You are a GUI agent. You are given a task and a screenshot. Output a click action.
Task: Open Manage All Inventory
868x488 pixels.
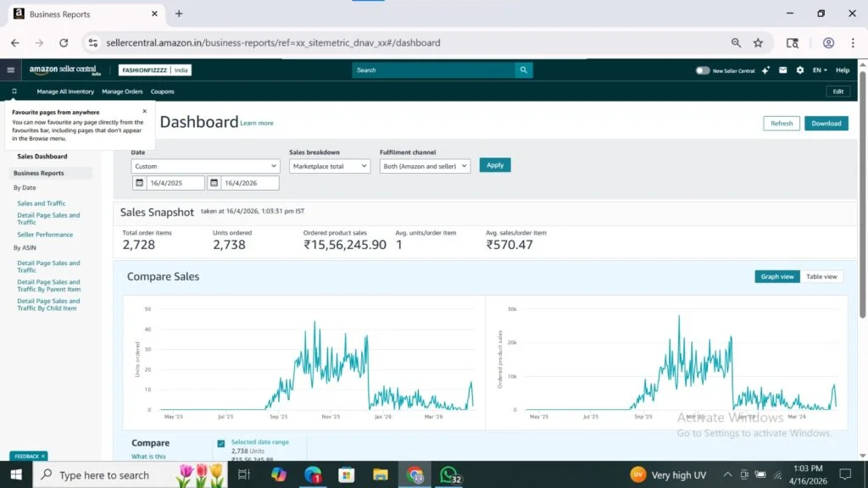65,91
